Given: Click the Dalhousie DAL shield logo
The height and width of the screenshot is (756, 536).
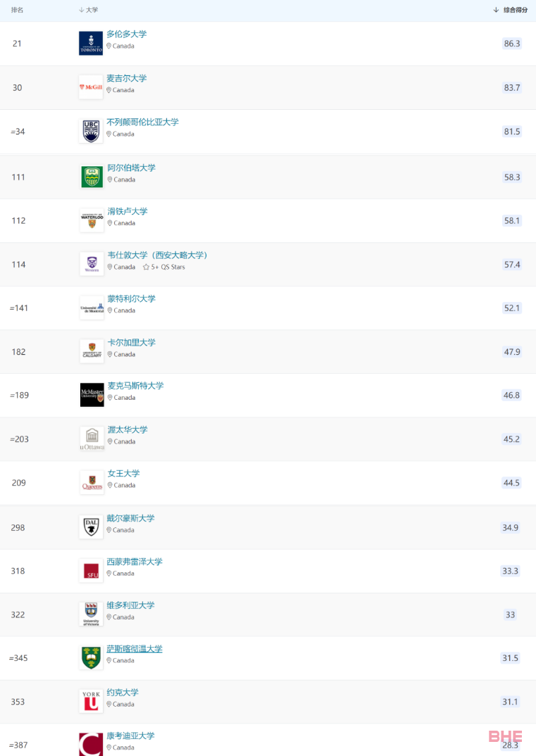Looking at the screenshot, I should [x=91, y=527].
